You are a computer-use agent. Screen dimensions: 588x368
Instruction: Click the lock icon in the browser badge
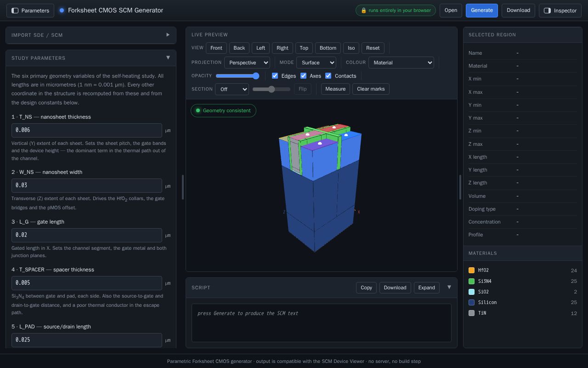363,11
